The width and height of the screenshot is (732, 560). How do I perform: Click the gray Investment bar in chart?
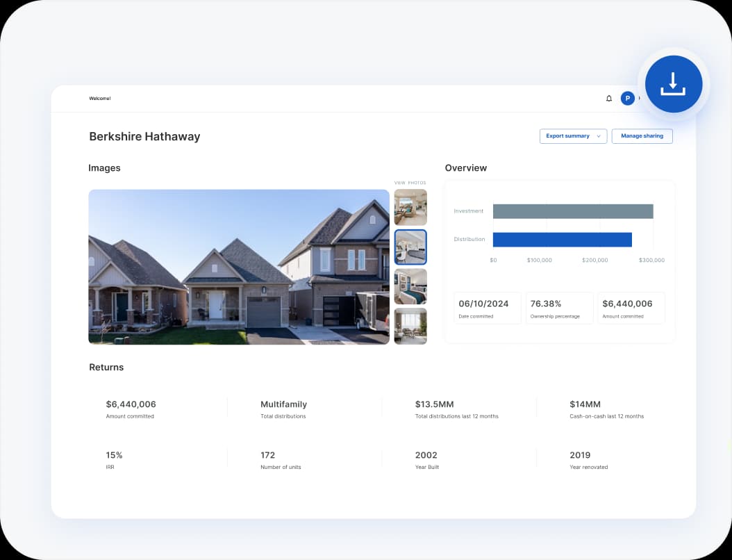[x=572, y=211]
